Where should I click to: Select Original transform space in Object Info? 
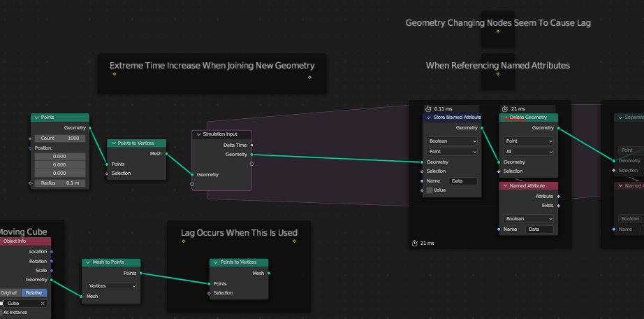pos(9,293)
